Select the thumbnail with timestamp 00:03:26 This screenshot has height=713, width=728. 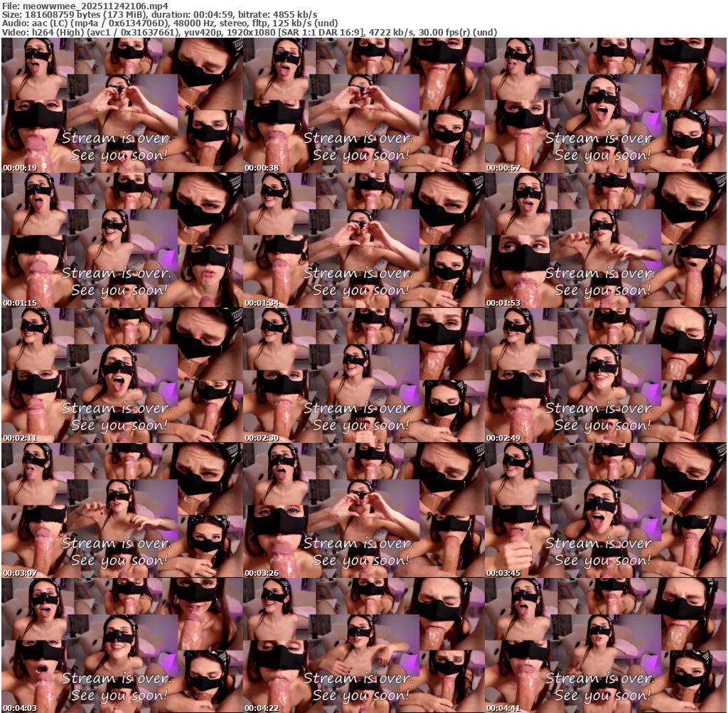(x=363, y=510)
